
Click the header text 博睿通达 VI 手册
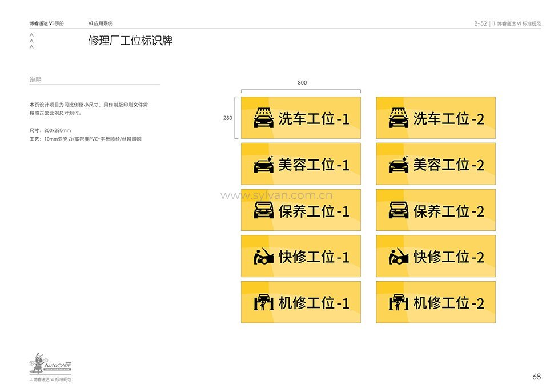point(47,23)
